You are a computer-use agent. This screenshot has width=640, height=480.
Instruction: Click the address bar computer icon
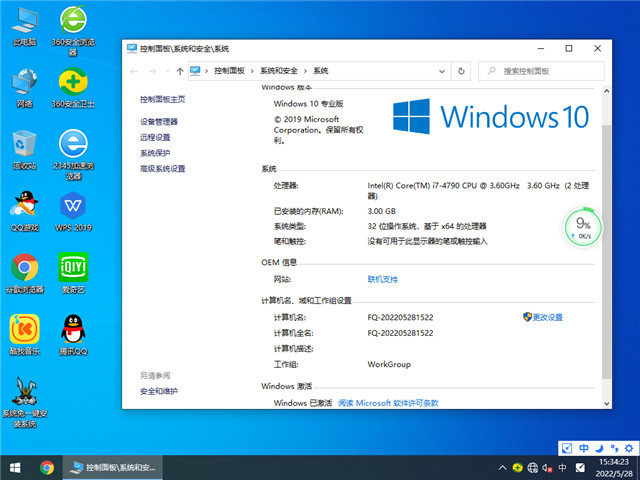tap(195, 71)
